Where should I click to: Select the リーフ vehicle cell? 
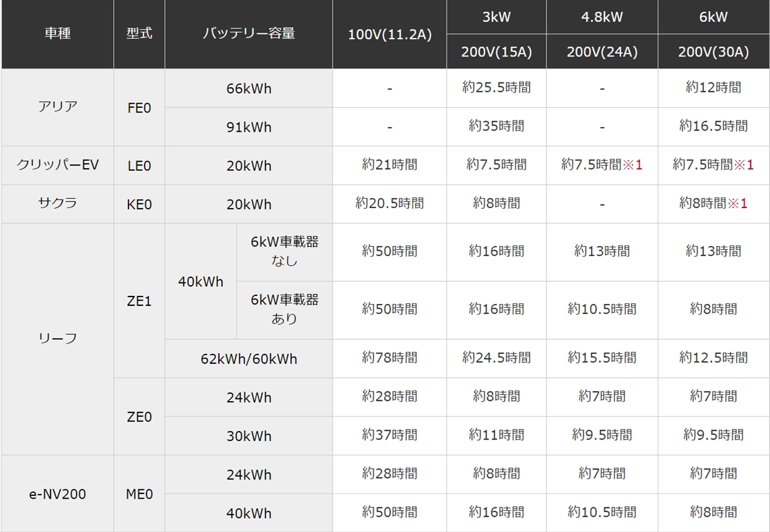click(x=57, y=338)
